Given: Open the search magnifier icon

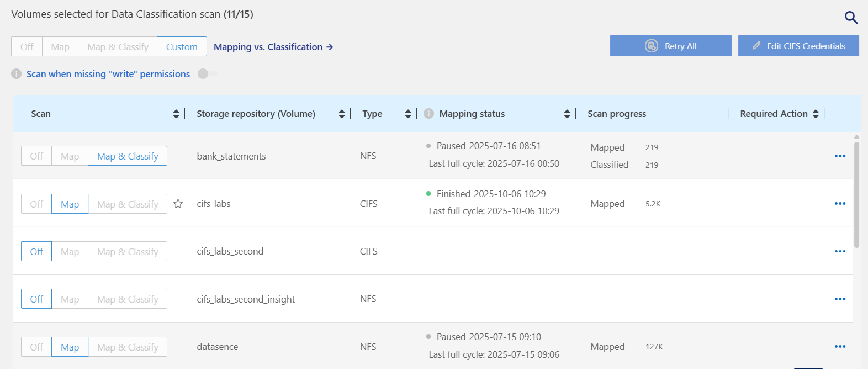Looking at the screenshot, I should [x=851, y=18].
